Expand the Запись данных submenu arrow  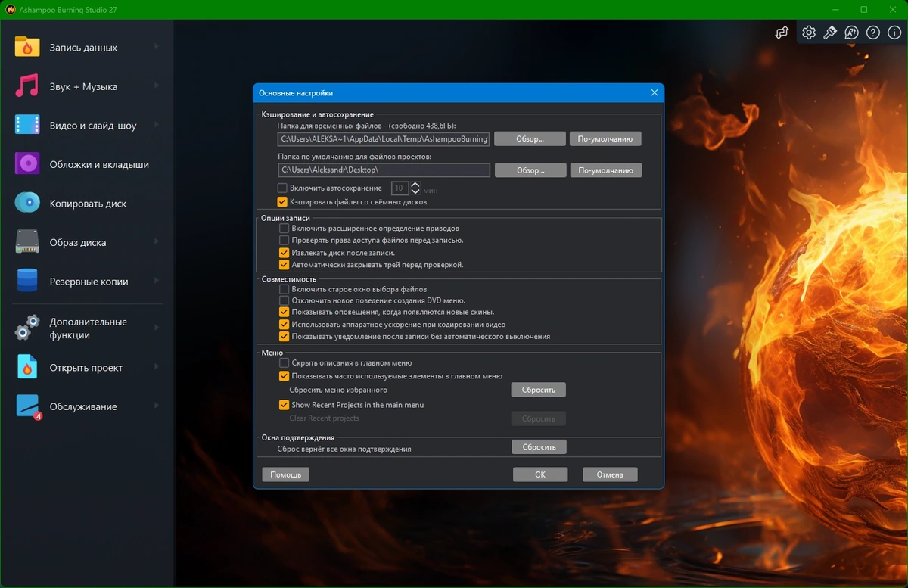click(x=157, y=47)
